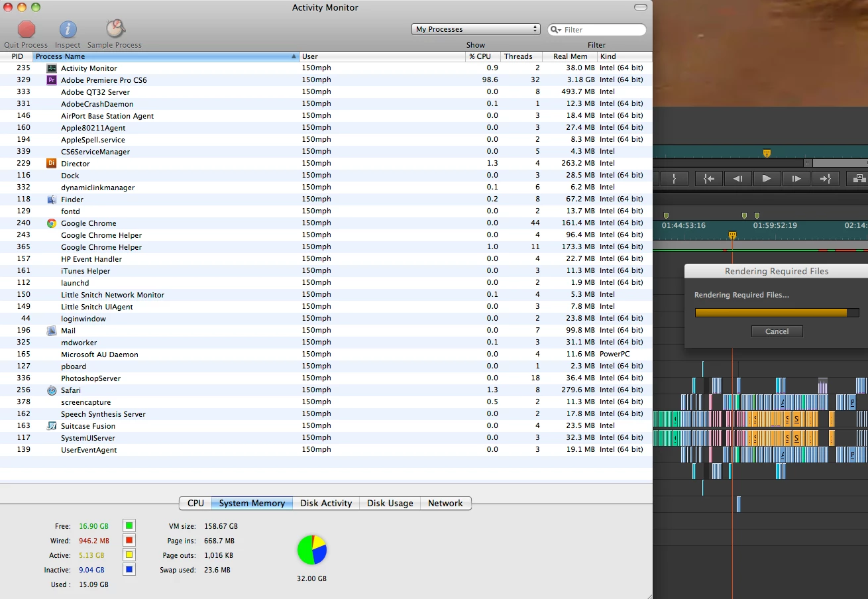Select the System Memory tab
Image resolution: width=868 pixels, height=599 pixels.
click(x=252, y=503)
